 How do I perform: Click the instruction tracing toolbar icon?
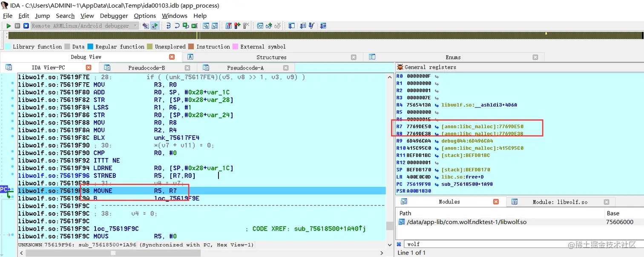tap(303, 26)
